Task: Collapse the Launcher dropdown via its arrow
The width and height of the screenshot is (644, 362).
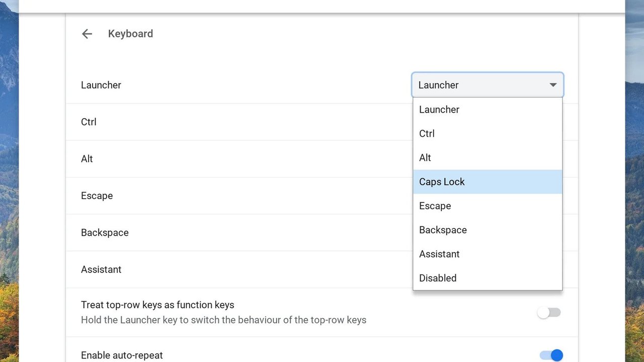Action: click(x=553, y=85)
